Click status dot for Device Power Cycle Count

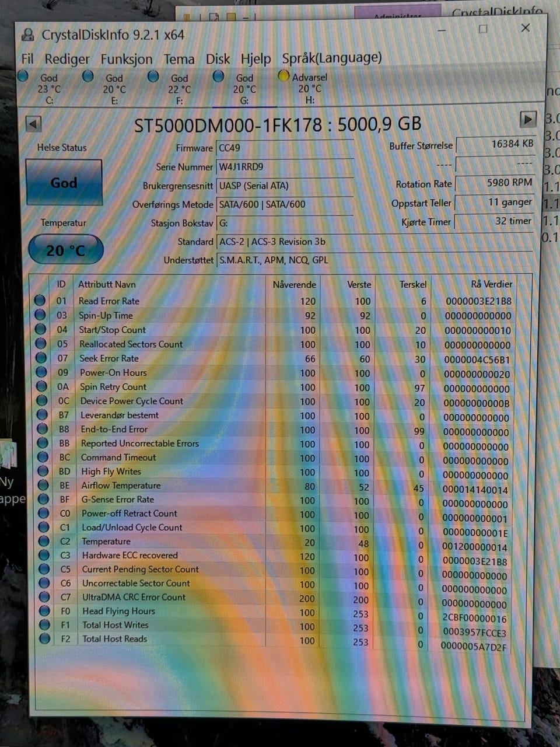(x=41, y=400)
